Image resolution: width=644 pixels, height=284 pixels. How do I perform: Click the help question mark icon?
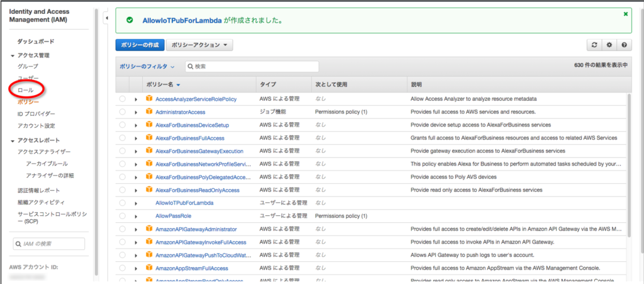point(623,45)
